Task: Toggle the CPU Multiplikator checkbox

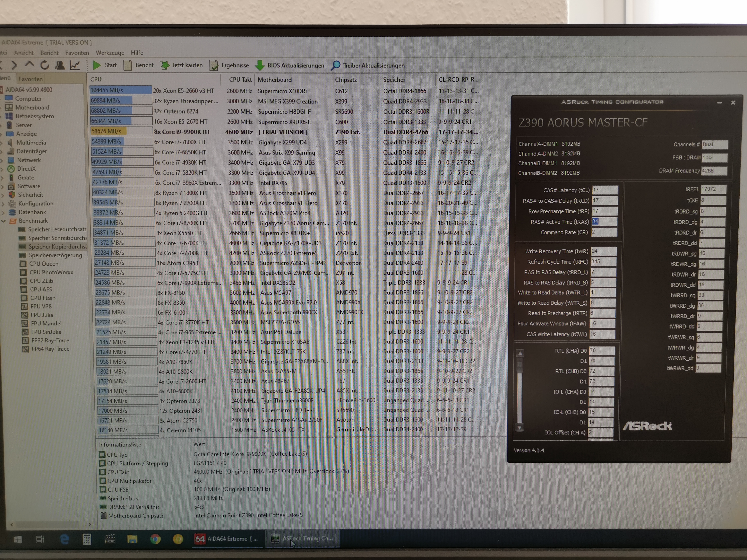Action: tap(102, 480)
